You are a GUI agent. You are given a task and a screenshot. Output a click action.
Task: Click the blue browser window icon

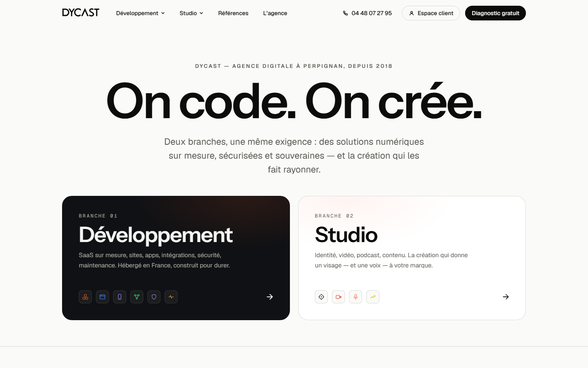[102, 297]
